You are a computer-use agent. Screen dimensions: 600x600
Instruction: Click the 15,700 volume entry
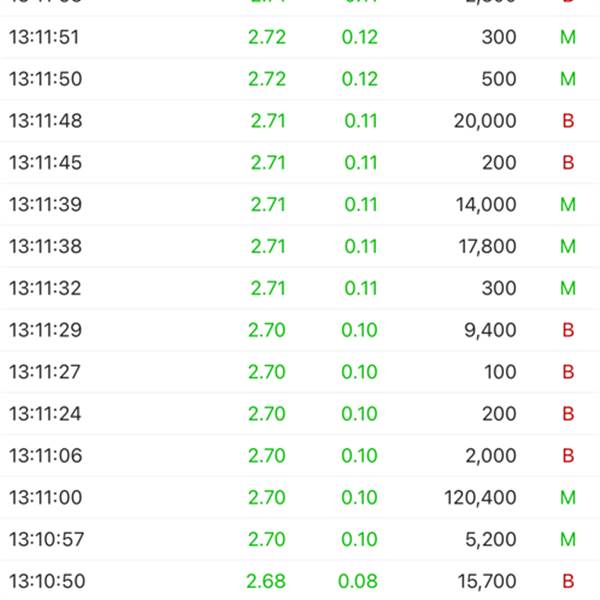(485, 581)
